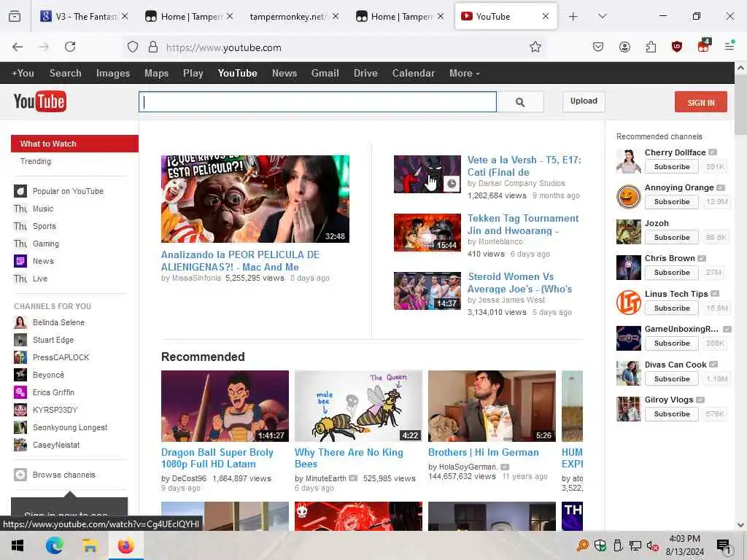
Task: Select Drive in the Google bar
Action: tap(365, 74)
